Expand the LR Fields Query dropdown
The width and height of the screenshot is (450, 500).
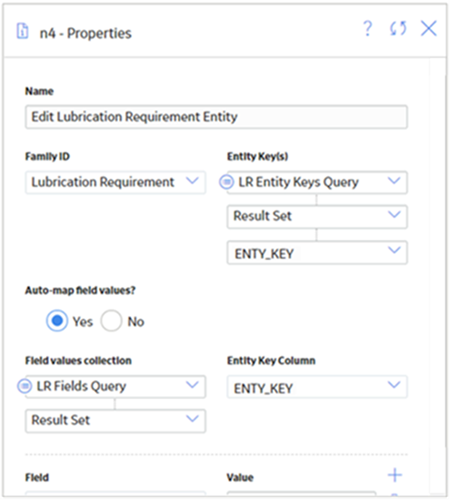point(115,387)
